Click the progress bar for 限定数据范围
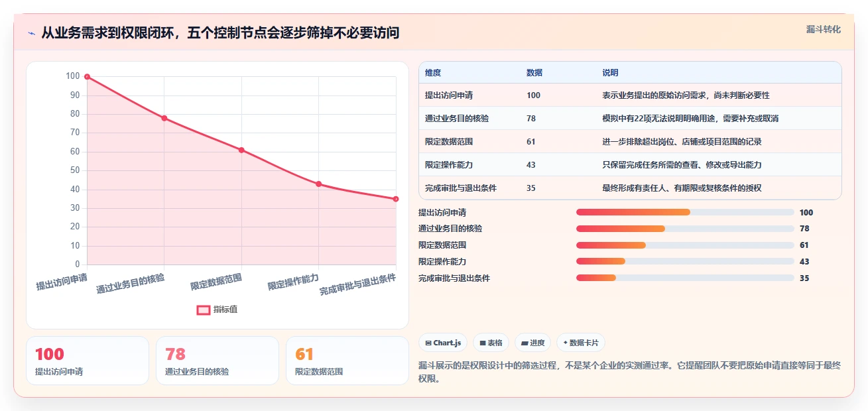The width and height of the screenshot is (868, 411). (685, 245)
